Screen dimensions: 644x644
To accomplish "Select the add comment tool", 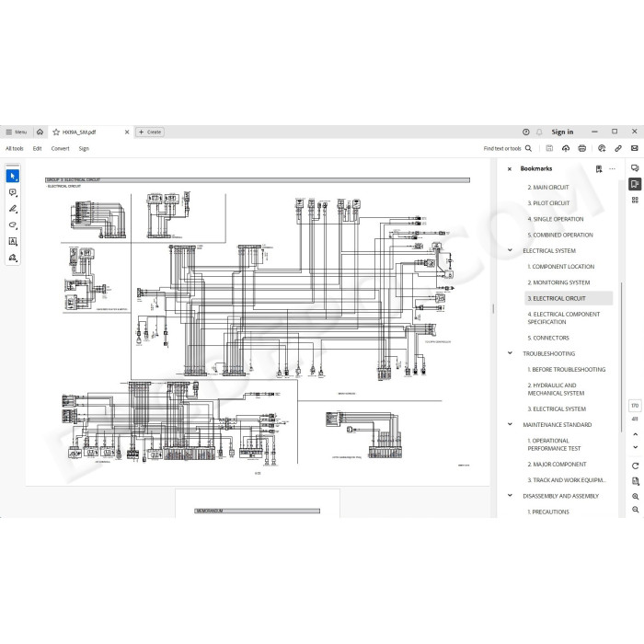I will click(x=13, y=192).
